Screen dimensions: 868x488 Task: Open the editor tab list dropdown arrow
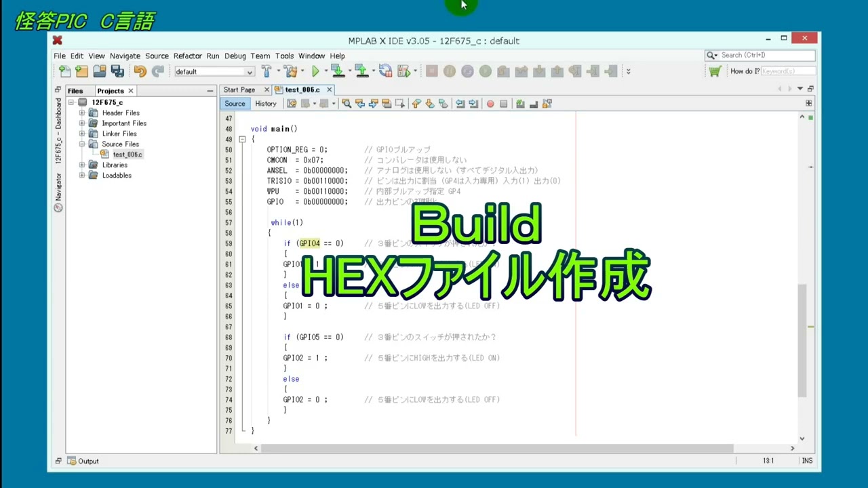(x=800, y=89)
